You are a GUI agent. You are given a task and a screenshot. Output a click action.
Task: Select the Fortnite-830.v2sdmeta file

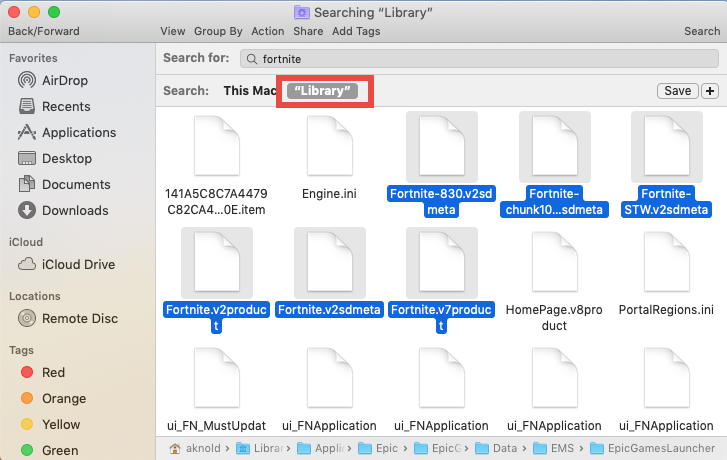(441, 166)
